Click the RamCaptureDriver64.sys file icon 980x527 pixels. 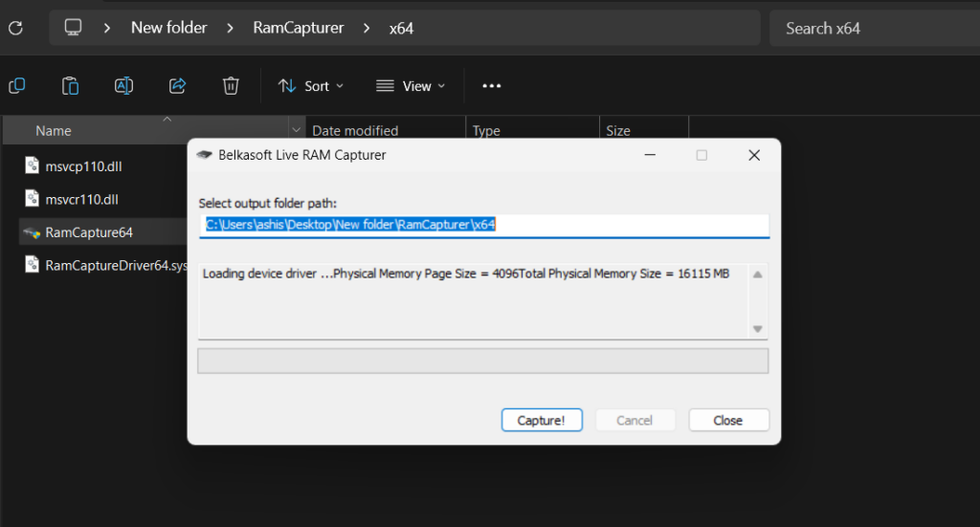pos(32,265)
